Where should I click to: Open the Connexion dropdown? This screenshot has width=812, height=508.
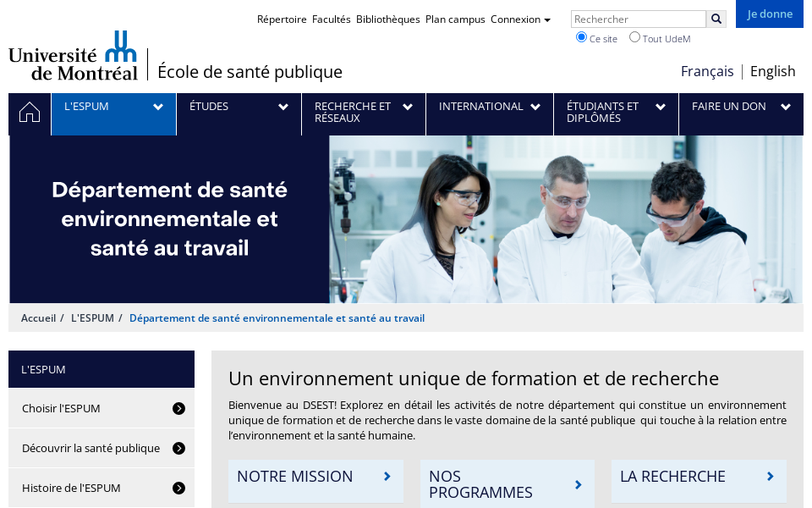point(518,19)
